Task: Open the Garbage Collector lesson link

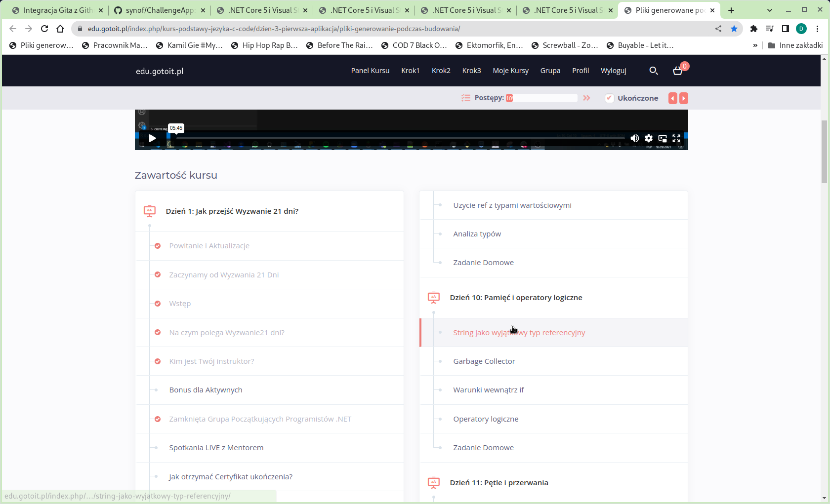Action: (x=484, y=361)
